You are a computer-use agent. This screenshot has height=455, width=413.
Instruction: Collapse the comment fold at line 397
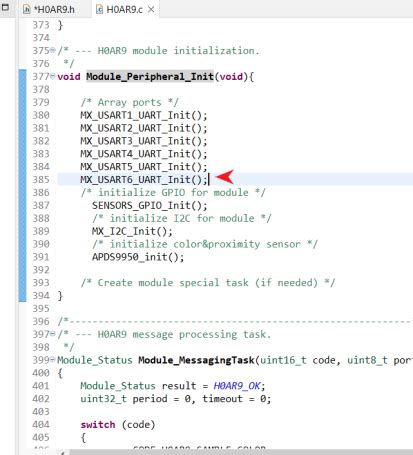tap(53, 334)
